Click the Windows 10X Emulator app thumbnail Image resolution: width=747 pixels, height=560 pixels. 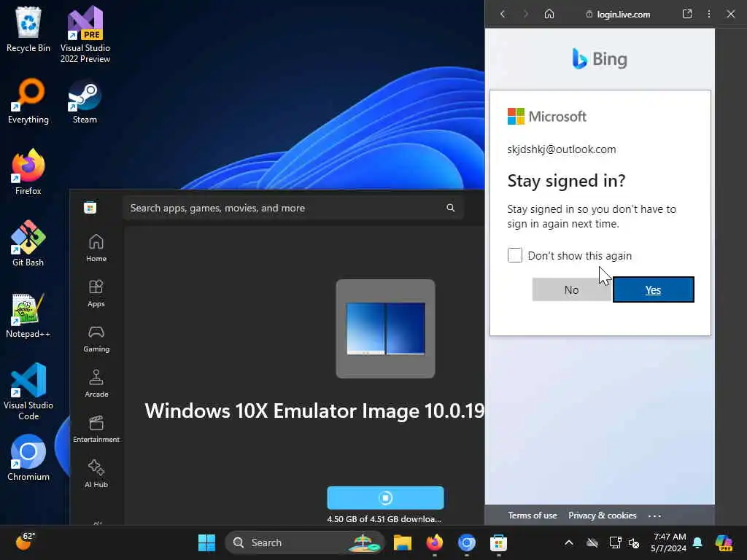[385, 329]
